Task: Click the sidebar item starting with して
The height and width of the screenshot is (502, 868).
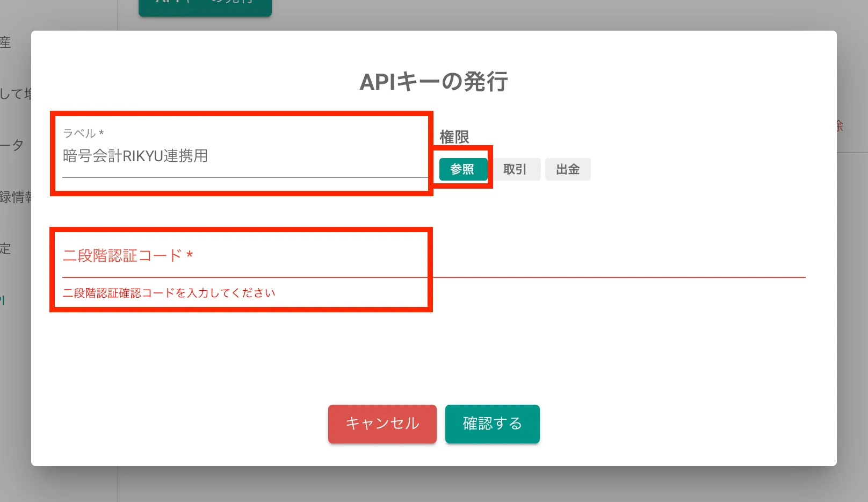Action: tap(15, 94)
